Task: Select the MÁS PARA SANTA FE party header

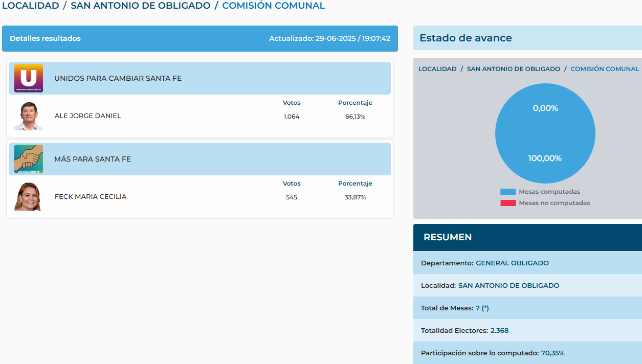Action: (x=93, y=159)
